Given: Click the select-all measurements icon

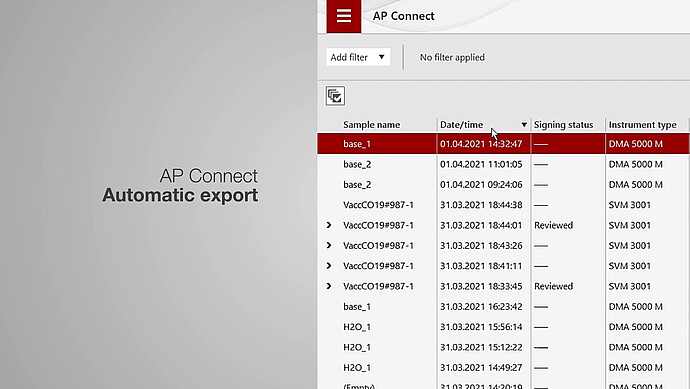Looking at the screenshot, I should 335,96.
